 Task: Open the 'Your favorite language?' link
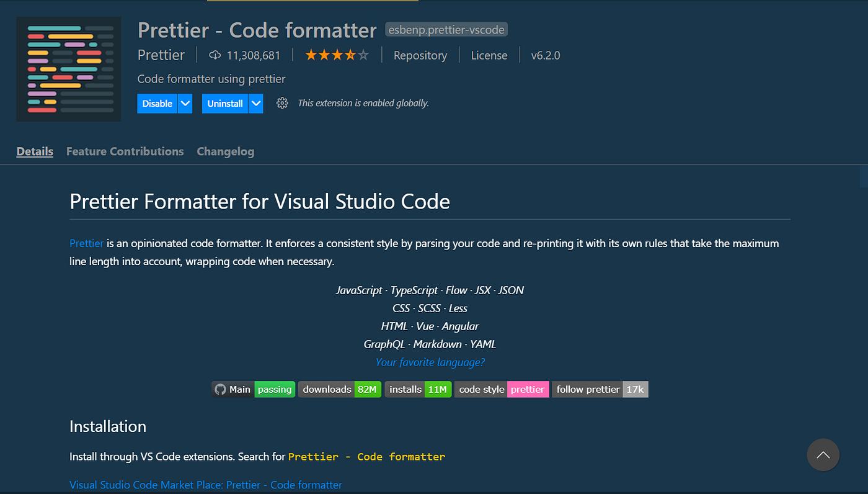point(430,362)
